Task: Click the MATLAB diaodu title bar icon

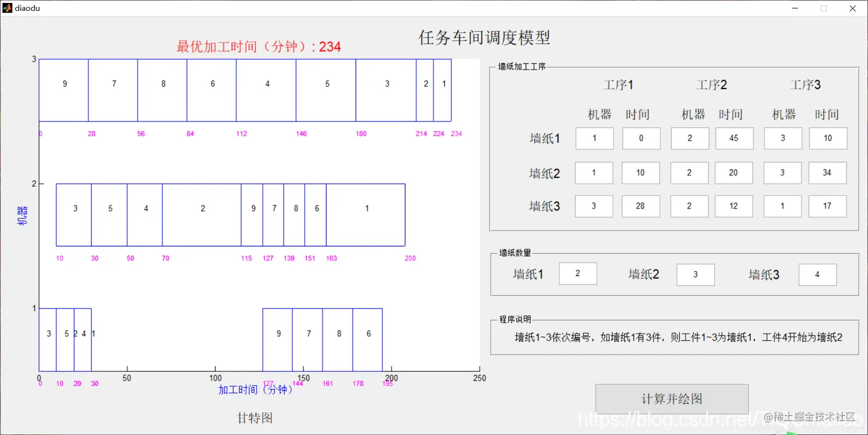Action: point(7,8)
